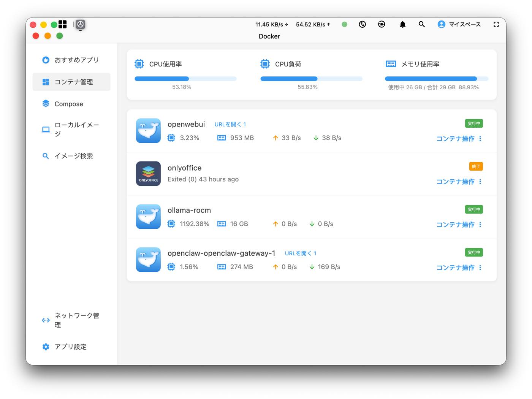The width and height of the screenshot is (532, 399).
Task: Click the notification bell icon
Action: click(402, 24)
